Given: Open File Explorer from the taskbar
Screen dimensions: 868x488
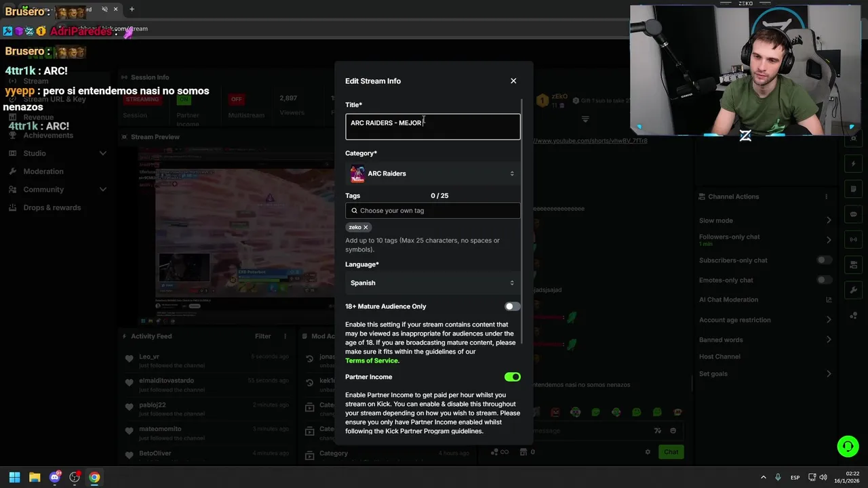Looking at the screenshot, I should [x=35, y=477].
